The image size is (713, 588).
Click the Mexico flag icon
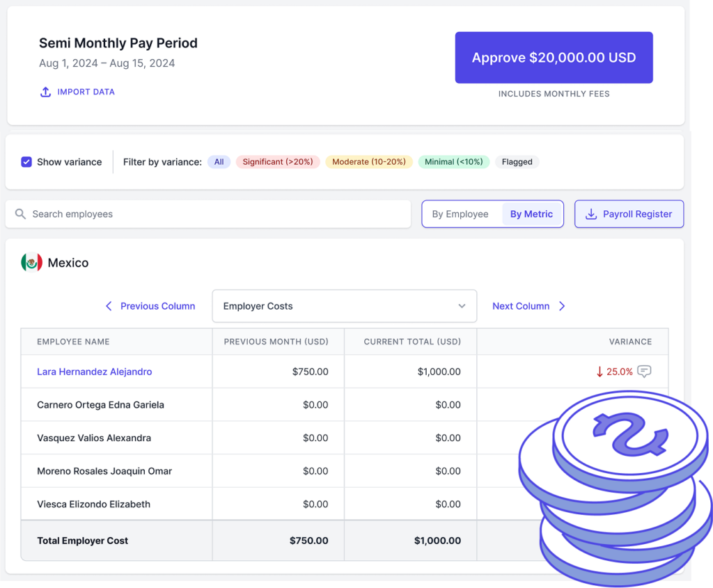pos(31,263)
